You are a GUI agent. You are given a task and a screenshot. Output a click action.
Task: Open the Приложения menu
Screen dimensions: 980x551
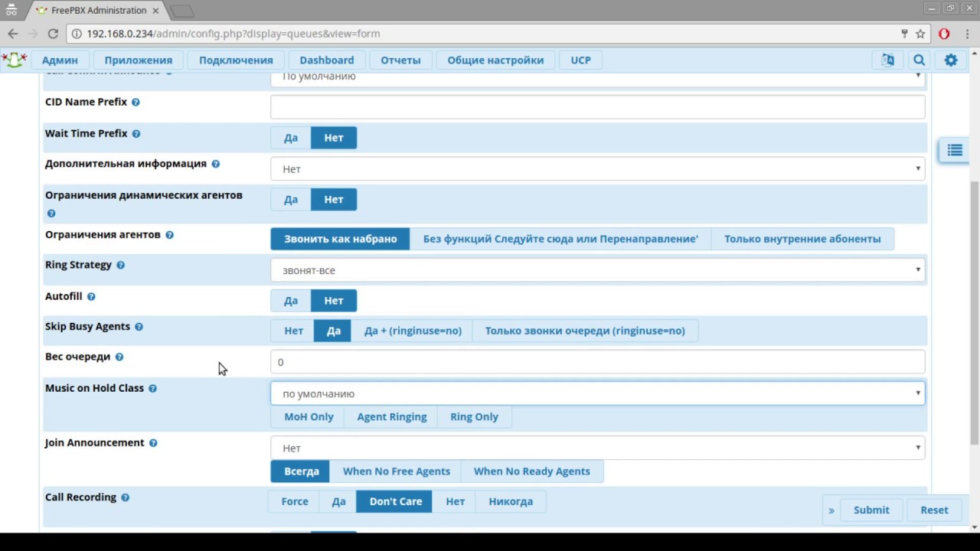click(x=139, y=60)
